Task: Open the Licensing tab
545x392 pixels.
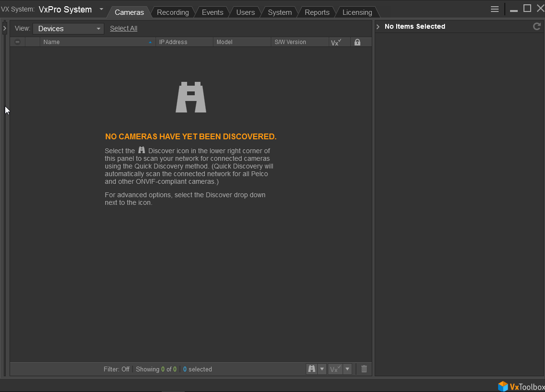Action: pyautogui.click(x=357, y=12)
